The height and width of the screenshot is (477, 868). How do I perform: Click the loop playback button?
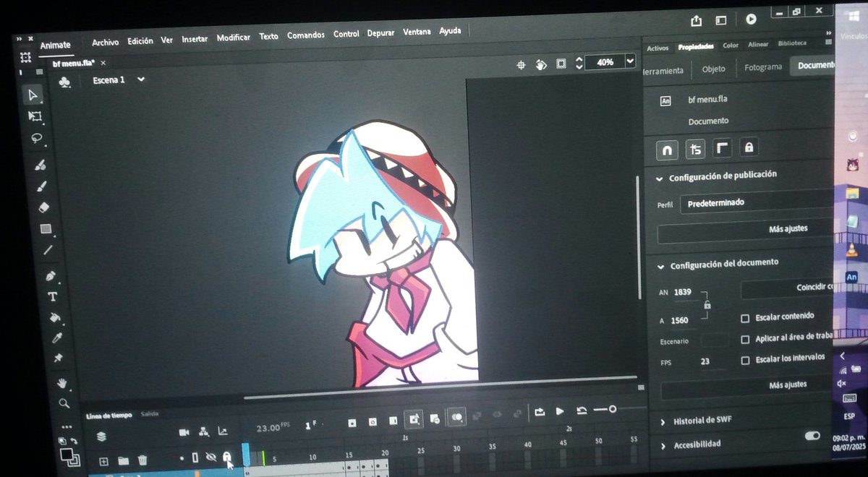coord(540,412)
